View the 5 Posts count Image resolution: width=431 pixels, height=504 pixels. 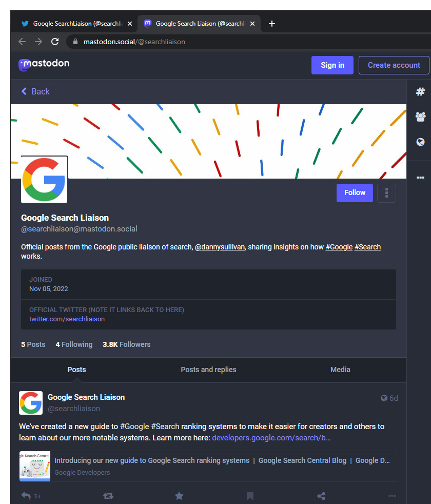pyautogui.click(x=33, y=344)
